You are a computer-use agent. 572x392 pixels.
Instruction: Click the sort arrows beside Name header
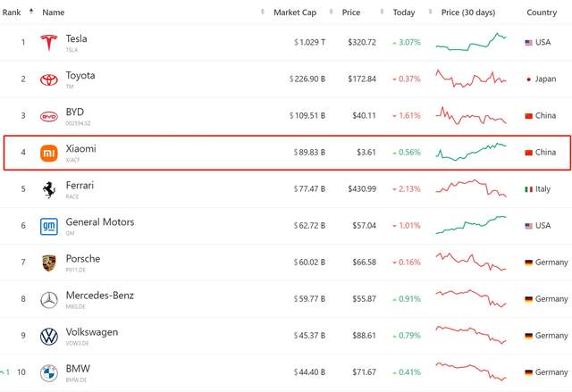[262, 12]
